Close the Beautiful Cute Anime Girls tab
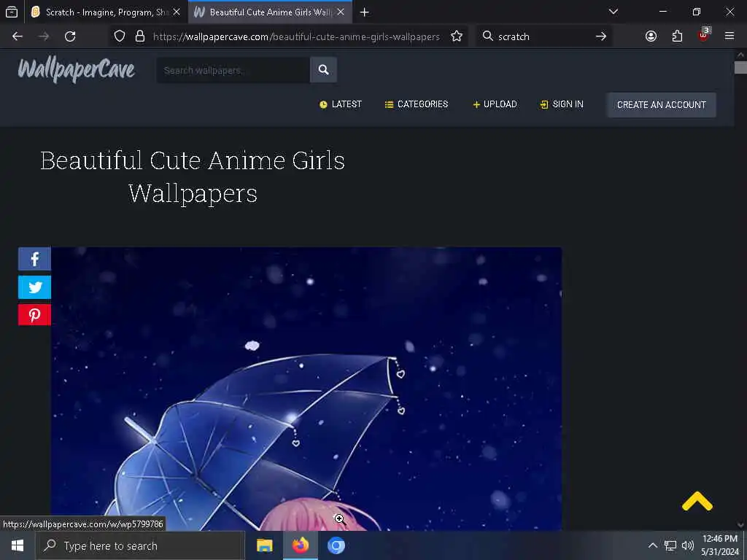This screenshot has height=560, width=747. (x=341, y=12)
